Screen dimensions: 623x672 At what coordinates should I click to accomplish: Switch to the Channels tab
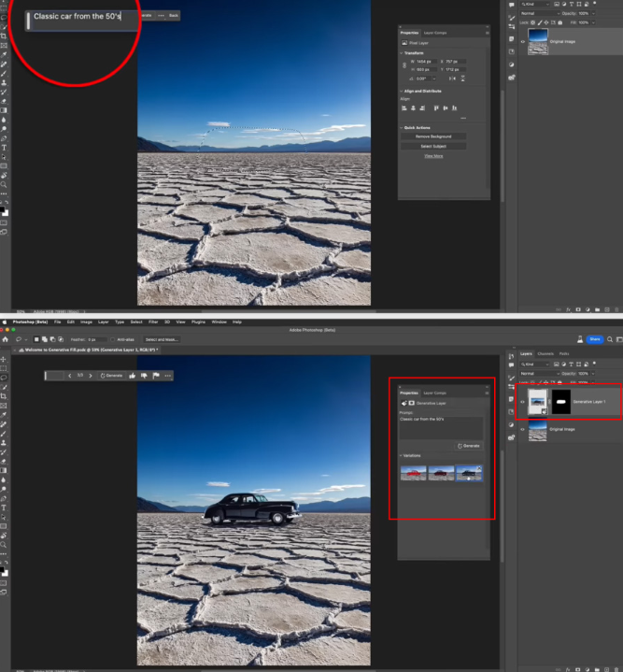tap(545, 354)
